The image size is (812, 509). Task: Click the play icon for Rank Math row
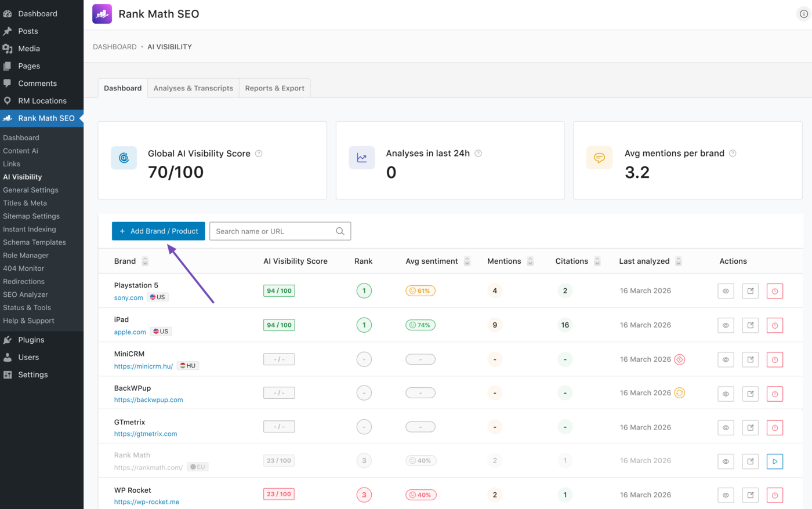point(775,461)
